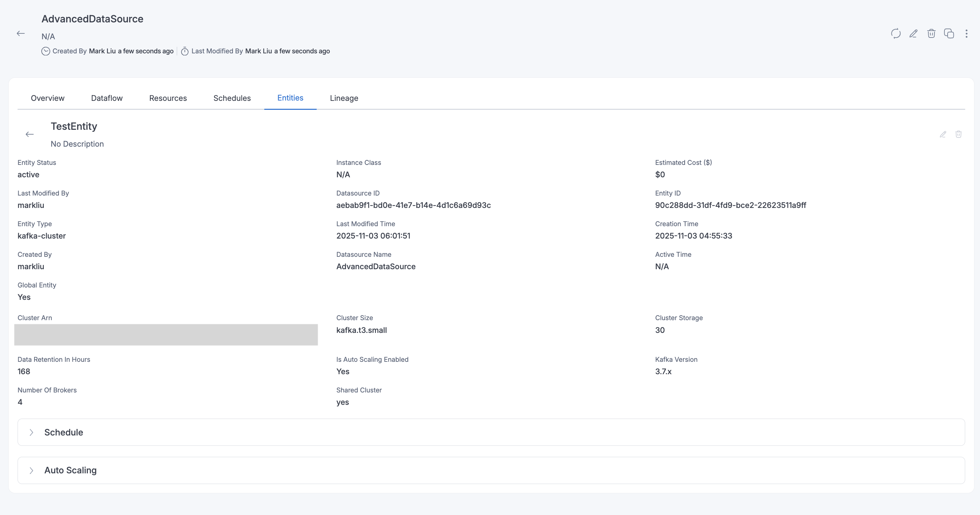The height and width of the screenshot is (515, 980).
Task: Click the redacted Cluster Arn field
Action: [x=166, y=335]
